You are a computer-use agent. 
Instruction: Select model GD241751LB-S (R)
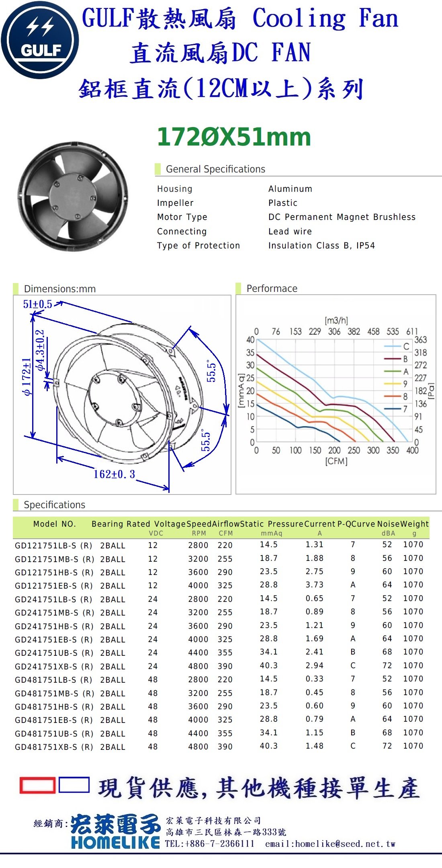(x=54, y=599)
